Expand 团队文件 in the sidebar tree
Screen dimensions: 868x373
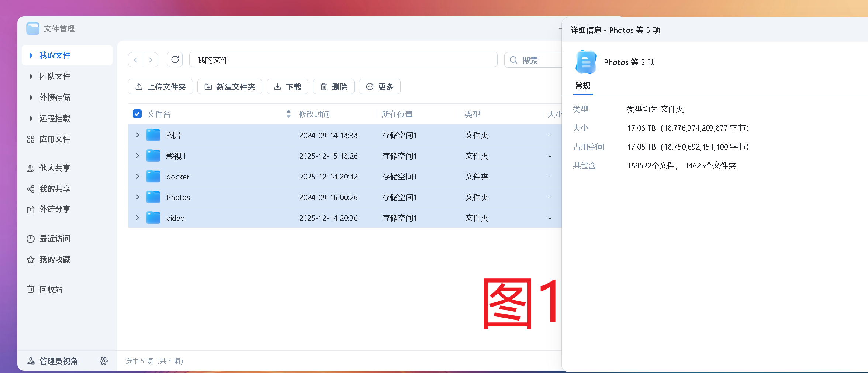click(31, 76)
